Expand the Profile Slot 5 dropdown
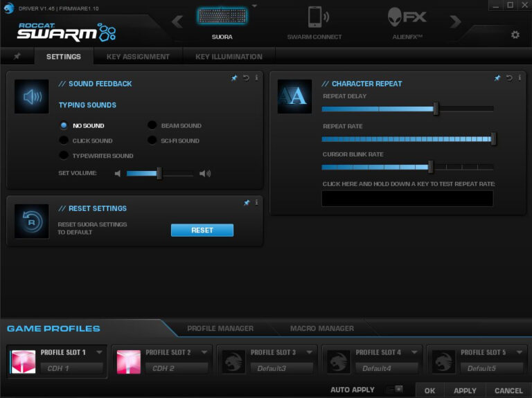 (x=519, y=352)
